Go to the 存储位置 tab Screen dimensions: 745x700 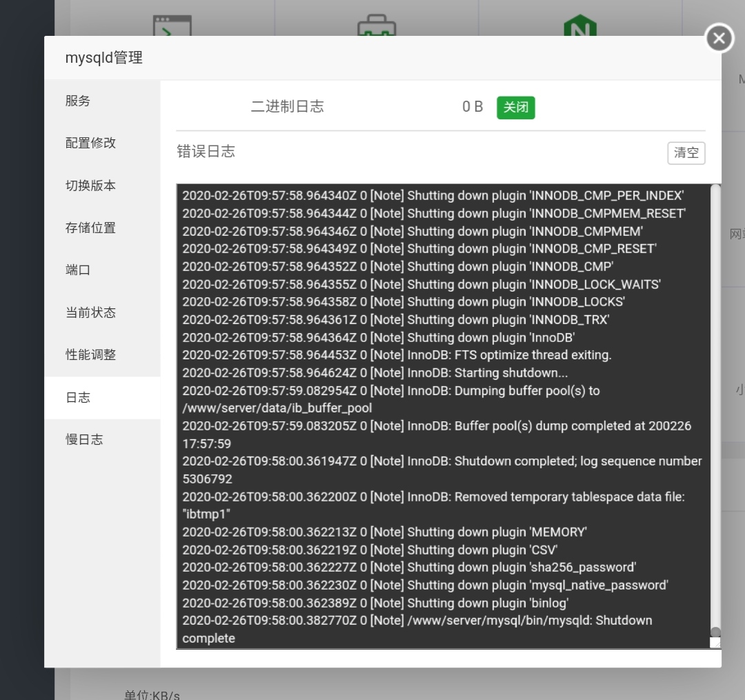pos(90,228)
